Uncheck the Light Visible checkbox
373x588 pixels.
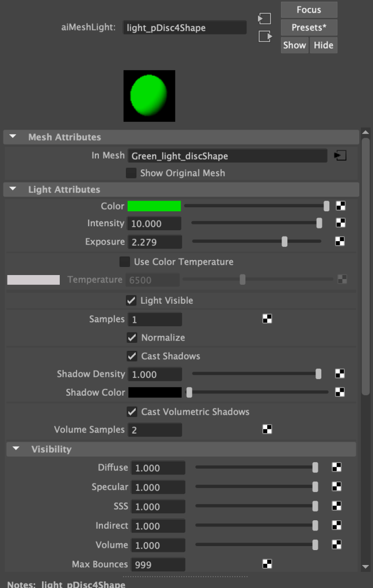point(131,300)
